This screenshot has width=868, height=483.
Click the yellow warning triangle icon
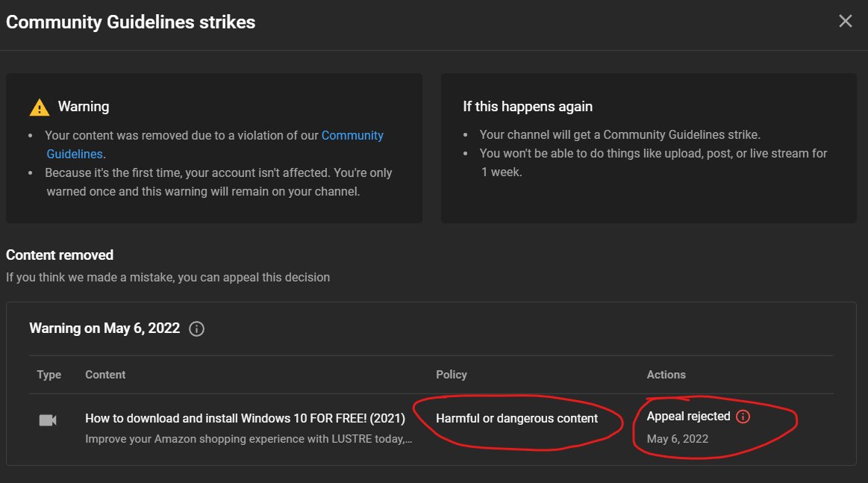pos(40,107)
